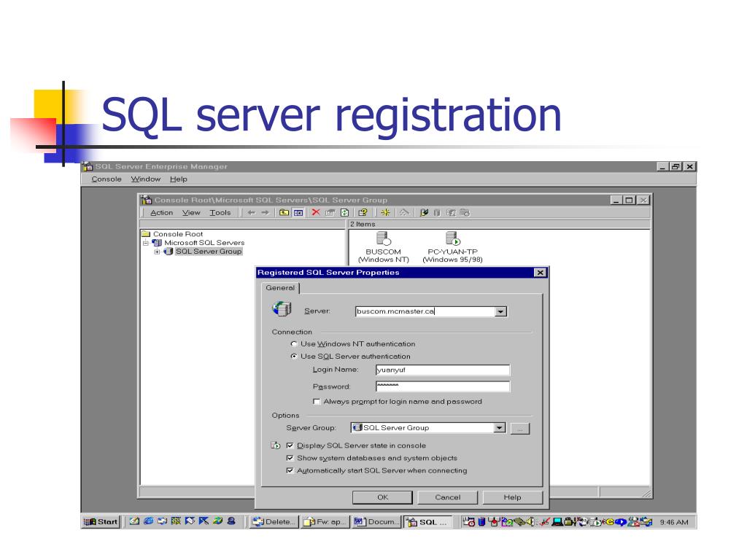
Task: Open the View menu
Action: pos(191,212)
